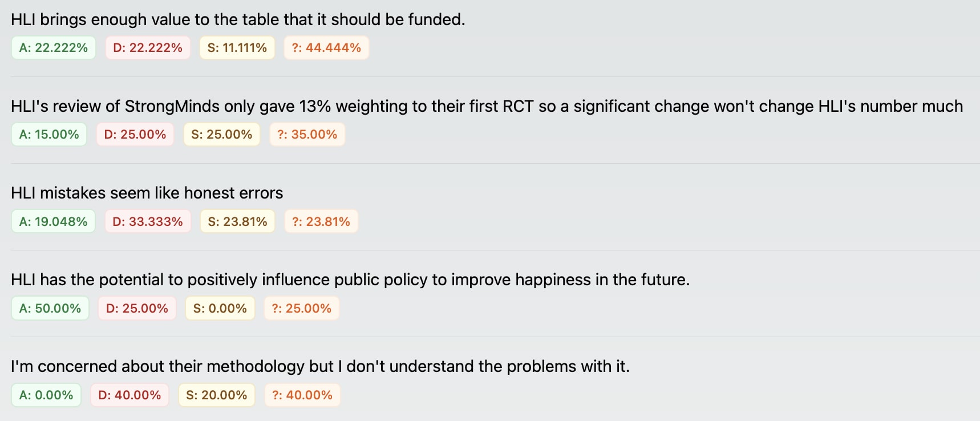The width and height of the screenshot is (980, 421).
Task: Open the 'HLI mistakes seem like honest errors' statement
Action: pos(147,193)
